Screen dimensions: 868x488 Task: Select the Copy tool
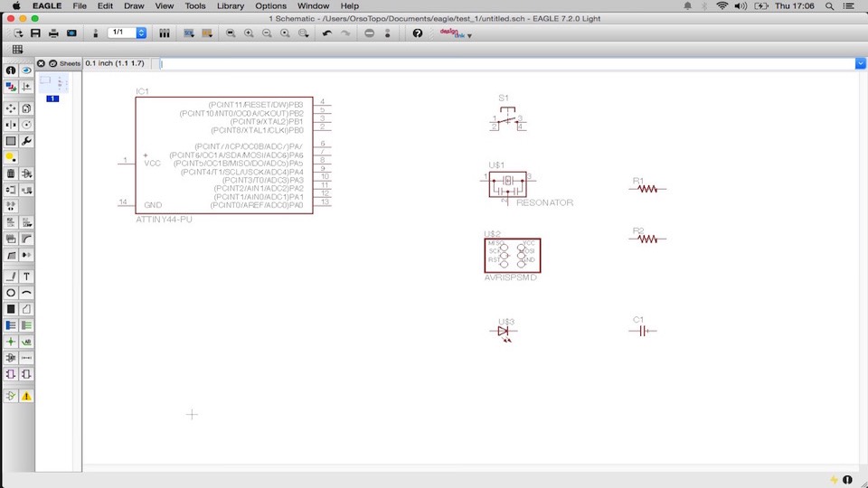point(26,108)
